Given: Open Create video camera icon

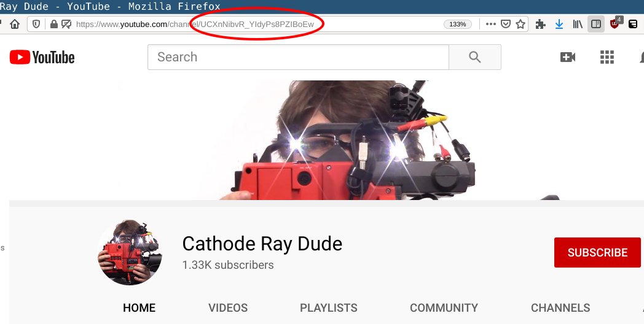Looking at the screenshot, I should click(568, 57).
